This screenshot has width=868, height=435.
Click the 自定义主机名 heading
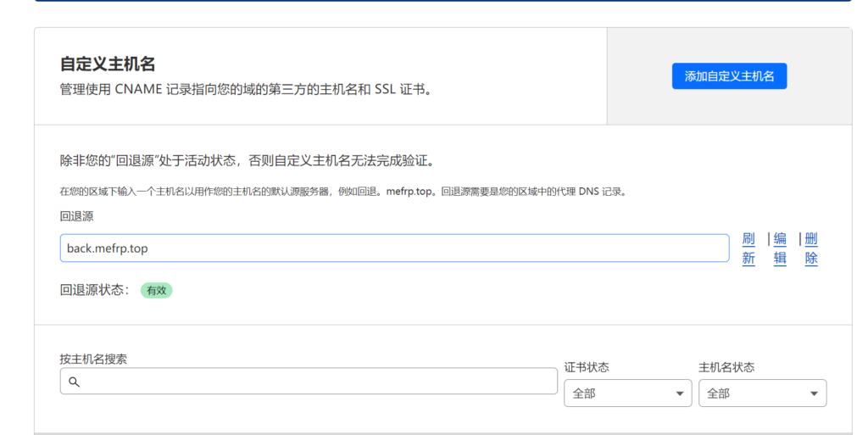(x=108, y=64)
